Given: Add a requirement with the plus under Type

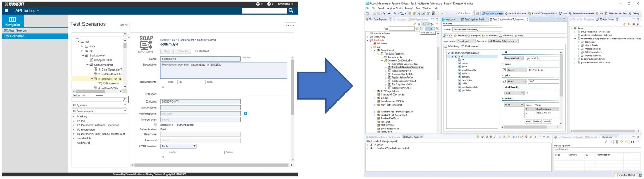Looking at the screenshot, I should [163, 87].
